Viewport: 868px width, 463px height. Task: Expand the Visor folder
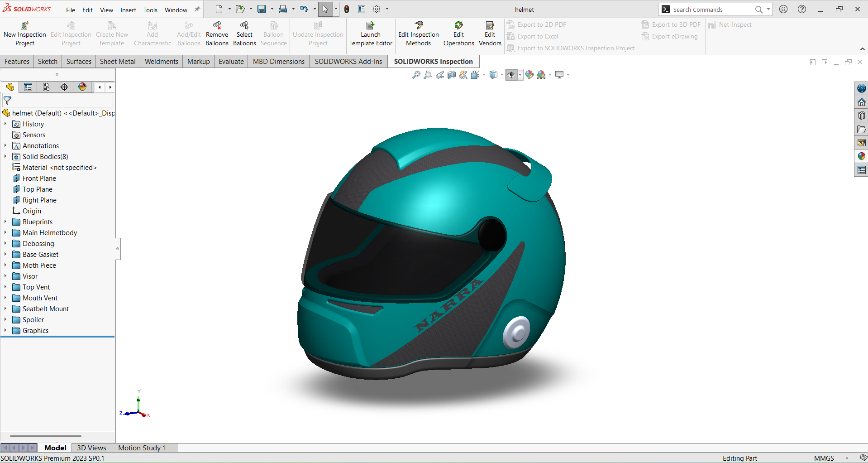coord(5,276)
